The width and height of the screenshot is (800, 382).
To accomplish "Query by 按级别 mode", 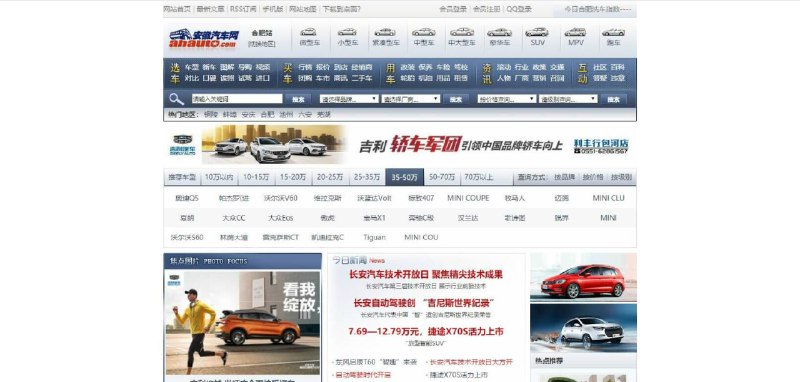I will (x=621, y=177).
